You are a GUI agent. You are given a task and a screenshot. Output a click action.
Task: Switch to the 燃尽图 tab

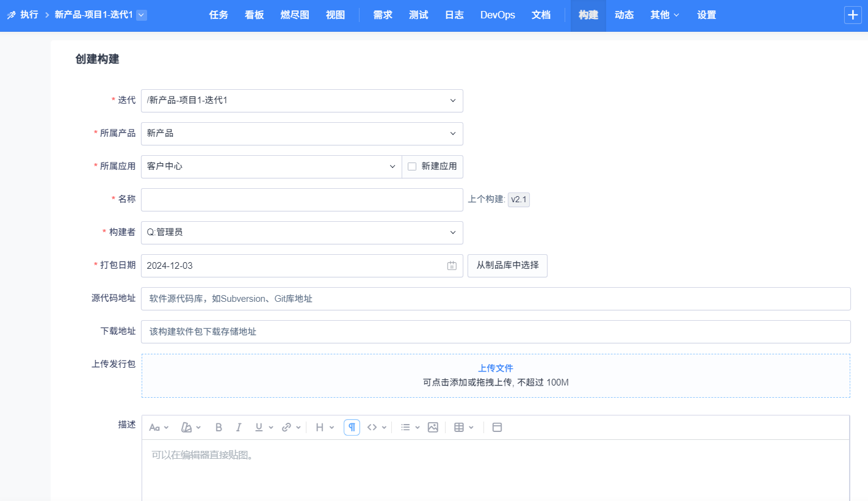pos(295,15)
